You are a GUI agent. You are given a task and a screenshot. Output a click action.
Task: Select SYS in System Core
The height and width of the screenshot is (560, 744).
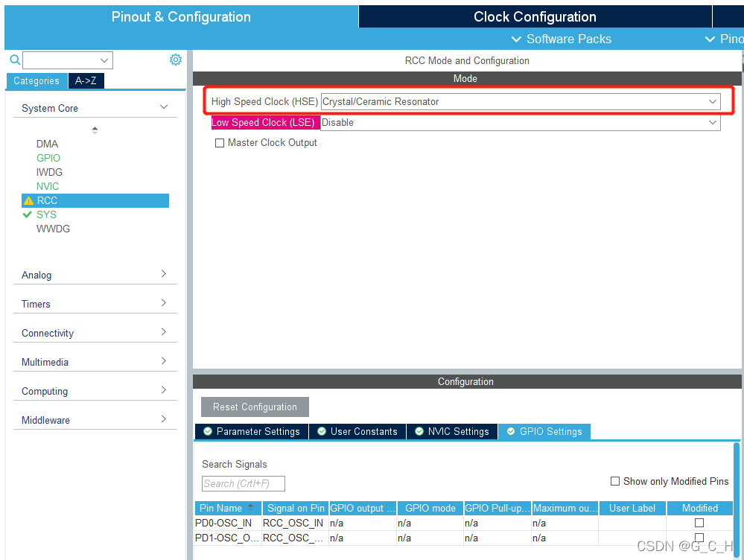click(x=46, y=214)
